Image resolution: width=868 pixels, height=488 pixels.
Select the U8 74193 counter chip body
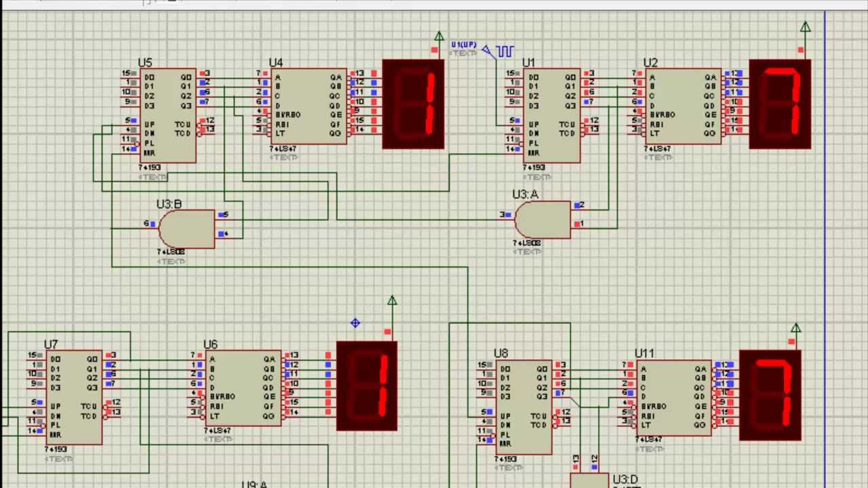pyautogui.click(x=523, y=407)
